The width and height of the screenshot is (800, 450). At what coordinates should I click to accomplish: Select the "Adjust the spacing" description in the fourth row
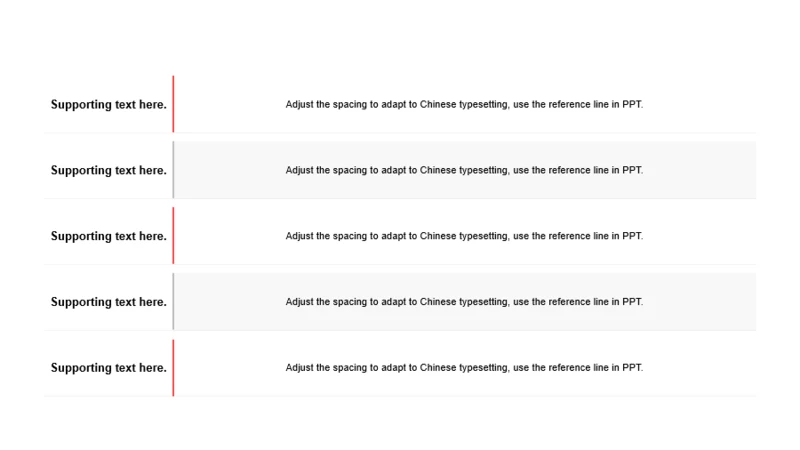click(x=464, y=302)
